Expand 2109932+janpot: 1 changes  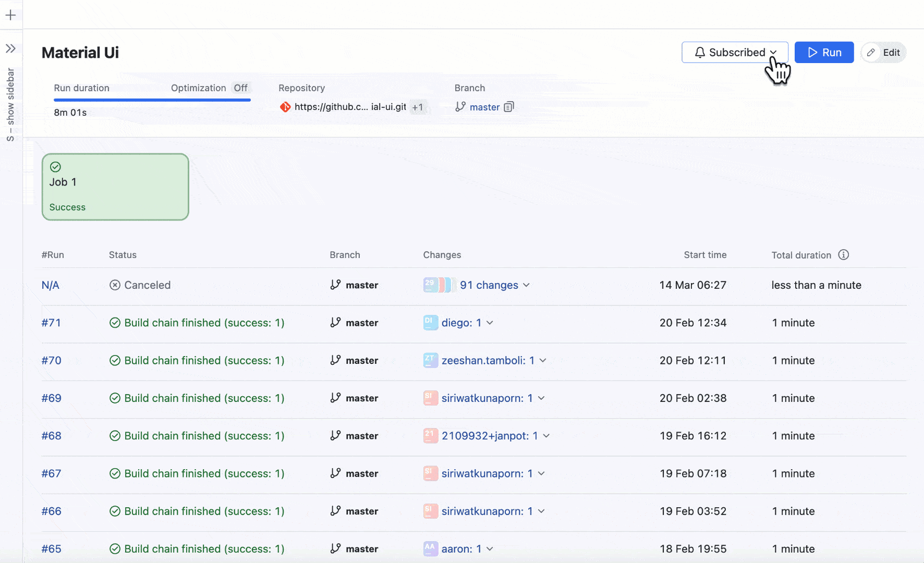click(546, 436)
